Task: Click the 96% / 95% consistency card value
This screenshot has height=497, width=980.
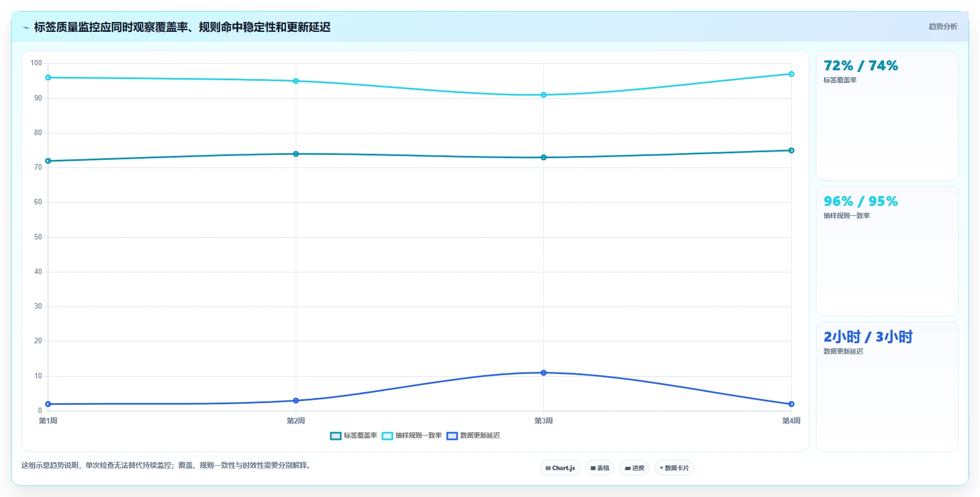Action: click(x=860, y=202)
